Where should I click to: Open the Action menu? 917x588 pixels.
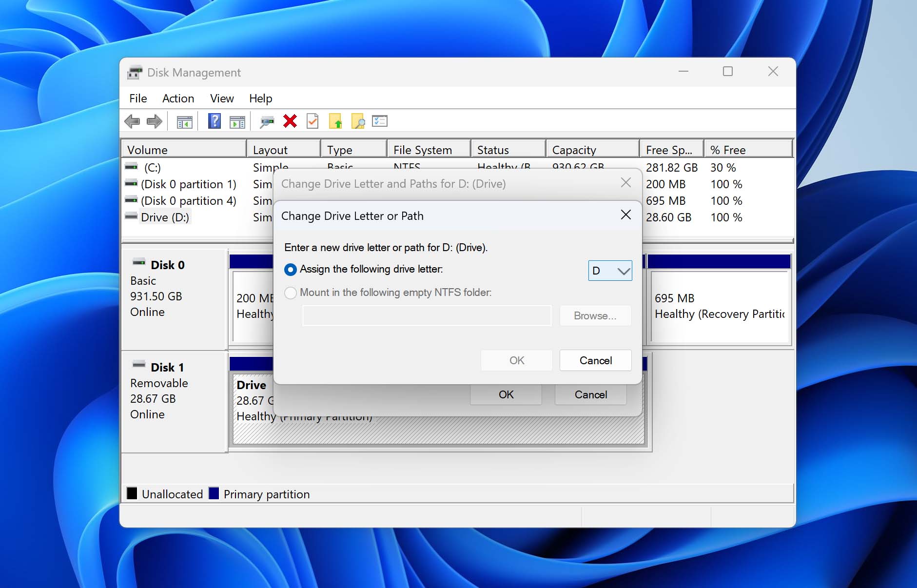(178, 98)
